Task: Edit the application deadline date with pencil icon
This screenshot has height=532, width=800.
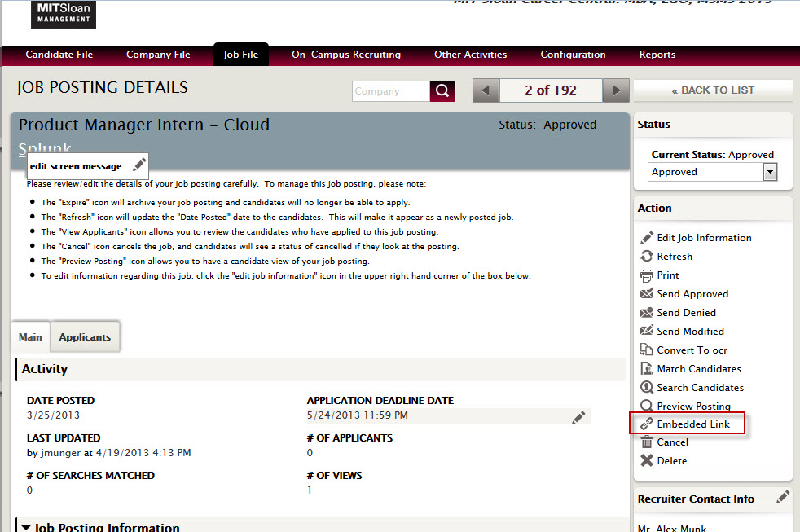Action: tap(578, 418)
